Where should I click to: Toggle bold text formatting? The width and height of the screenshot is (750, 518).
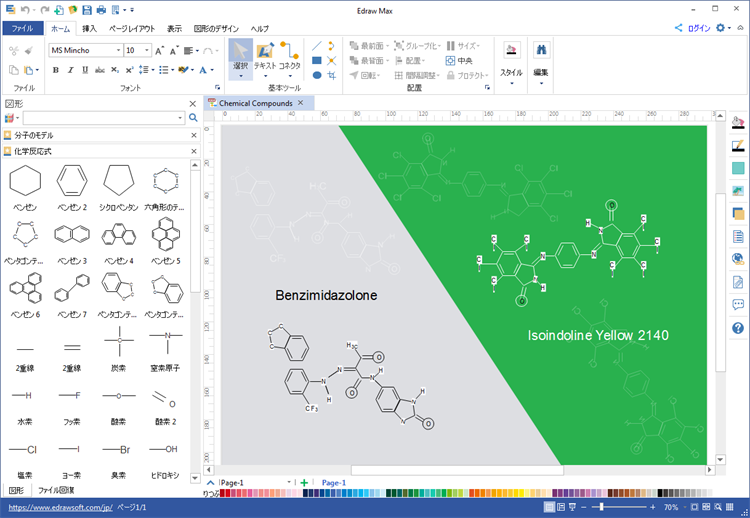pos(56,70)
